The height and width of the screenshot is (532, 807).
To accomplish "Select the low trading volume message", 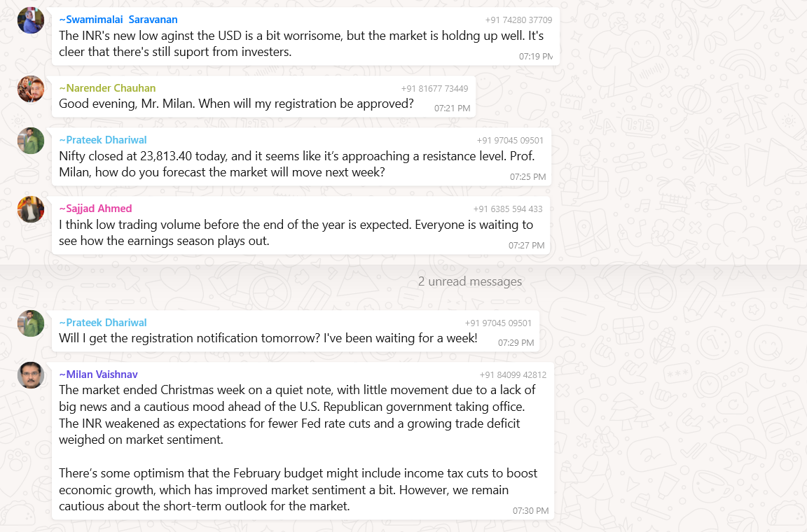I will click(296, 233).
